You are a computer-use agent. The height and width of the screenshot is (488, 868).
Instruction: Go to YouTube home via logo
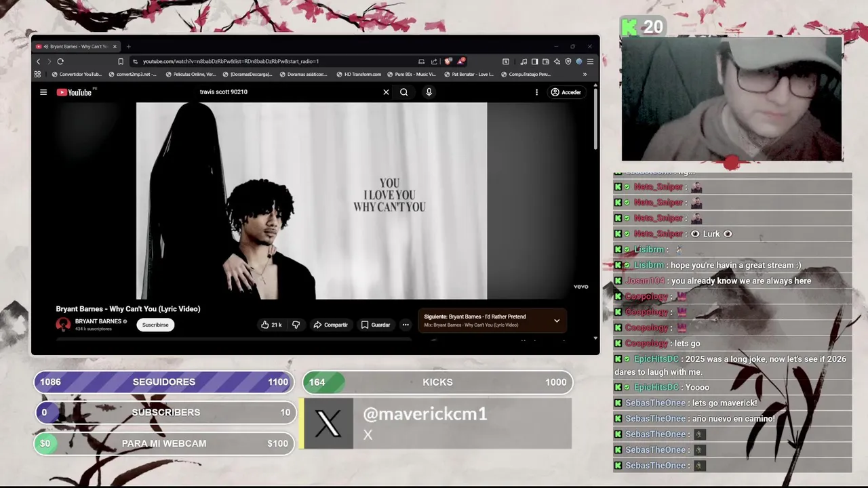(75, 92)
